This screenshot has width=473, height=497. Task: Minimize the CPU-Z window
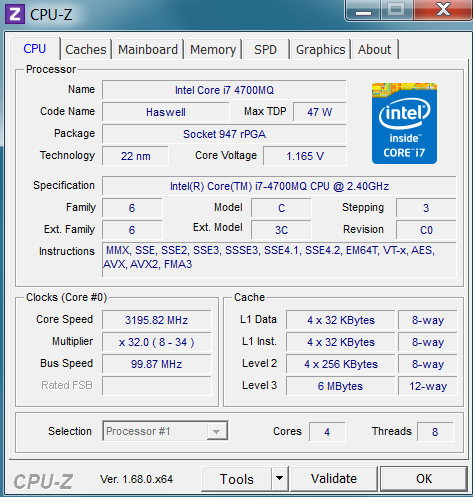tap(363, 10)
